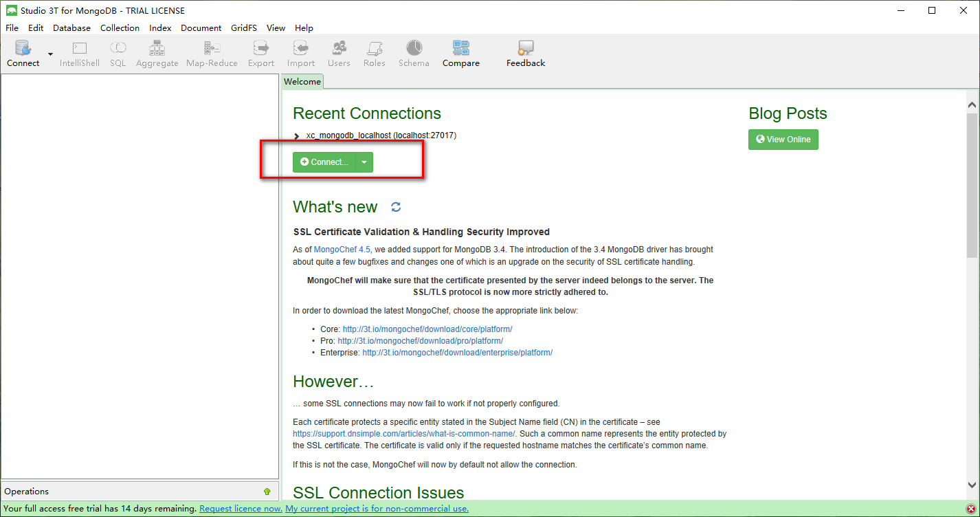Viewport: 980px width, 517px height.
Task: Click the Studio 3T app icon in title bar
Action: point(11,10)
